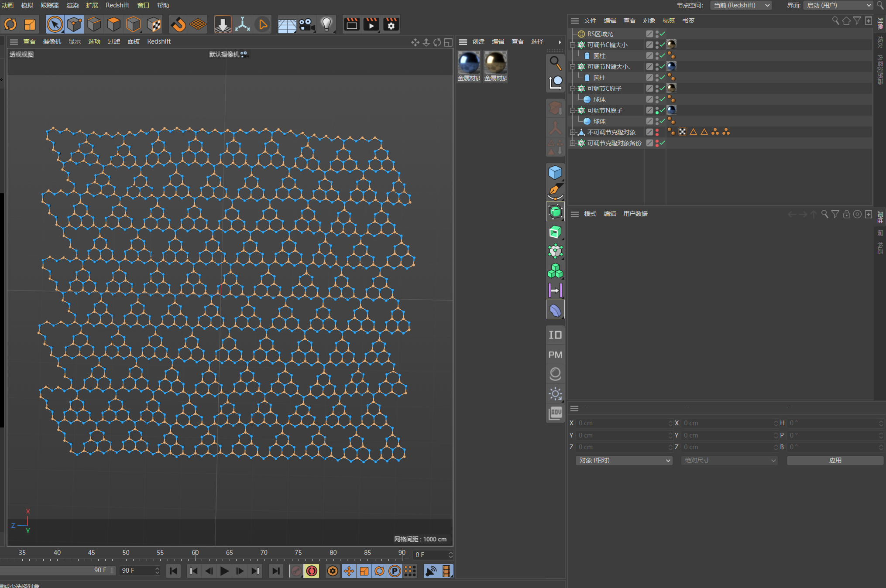Open the object manager 文件 menu

(x=590, y=21)
